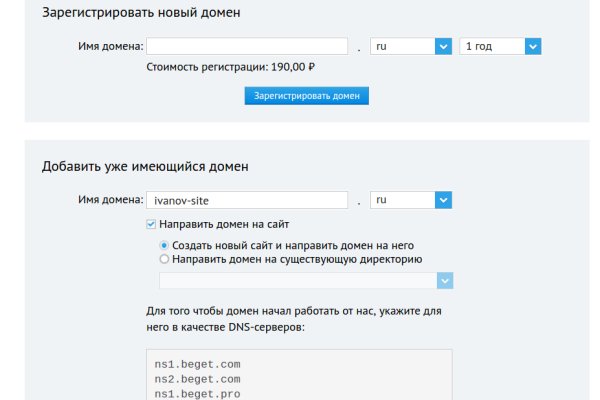Screen dimensions: 600x400
Task: Click the field containing 'ivanov-site'
Action: [247, 200]
